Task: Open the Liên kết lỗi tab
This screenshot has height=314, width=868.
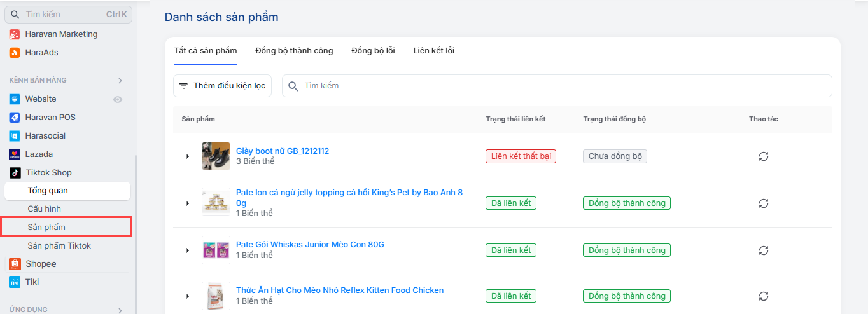Action: pos(433,51)
